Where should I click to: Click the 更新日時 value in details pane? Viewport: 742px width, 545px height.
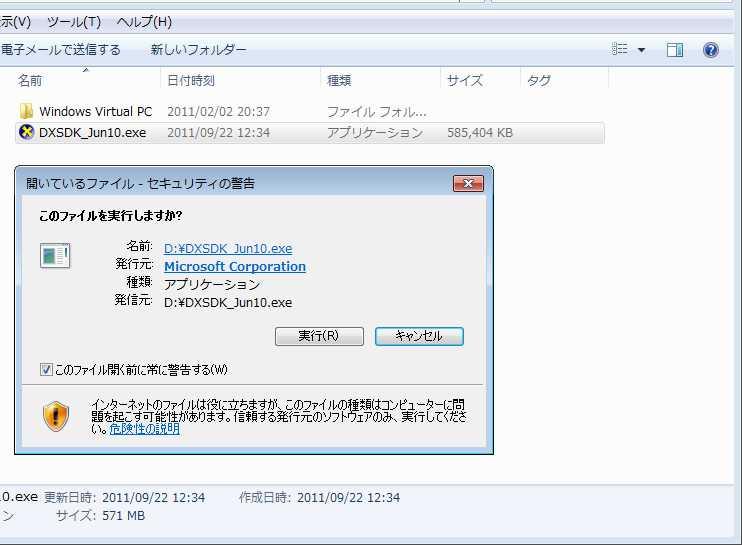(153, 497)
